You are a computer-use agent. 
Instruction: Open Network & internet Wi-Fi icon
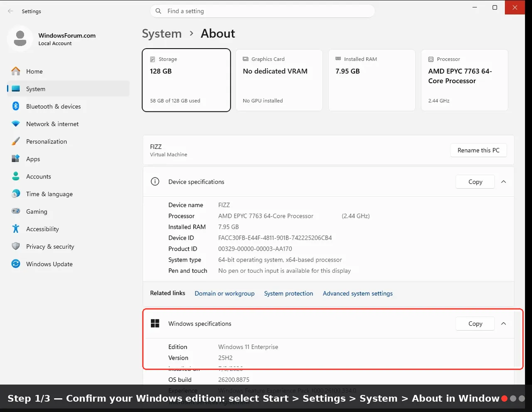coord(16,124)
